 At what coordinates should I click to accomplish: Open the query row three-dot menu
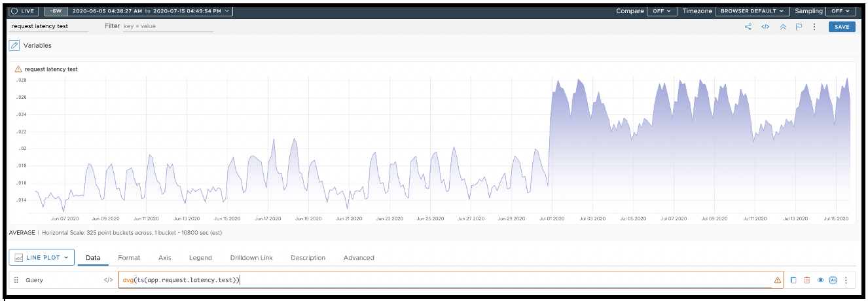(x=846, y=280)
